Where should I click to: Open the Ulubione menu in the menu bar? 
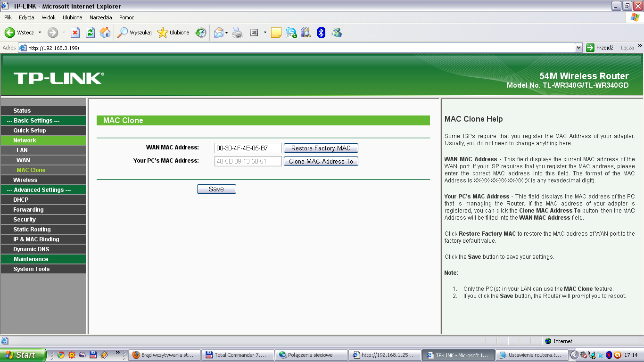click(73, 17)
